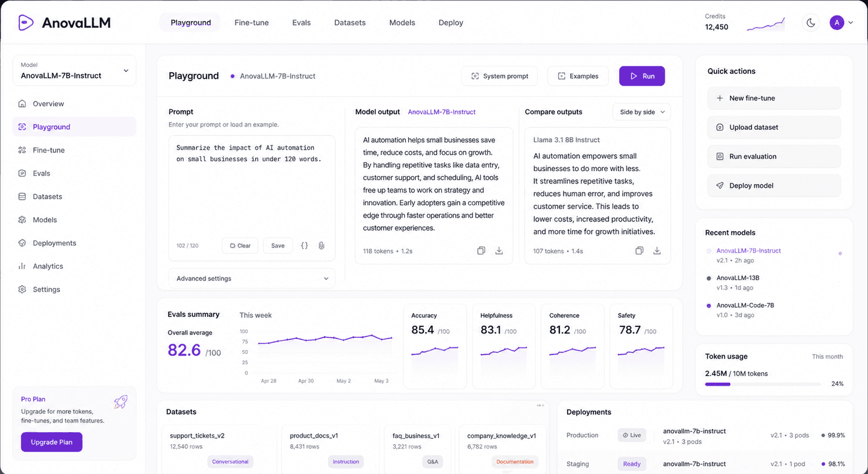Clear the prompt text
868x474 pixels.
(x=240, y=246)
